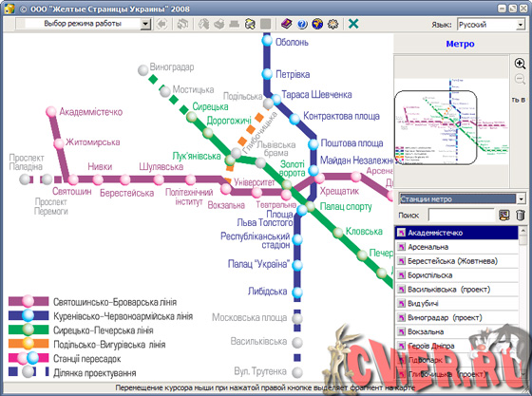Select 'Бориспільська' in the stations list
This screenshot has width=532, height=396.
click(x=457, y=275)
